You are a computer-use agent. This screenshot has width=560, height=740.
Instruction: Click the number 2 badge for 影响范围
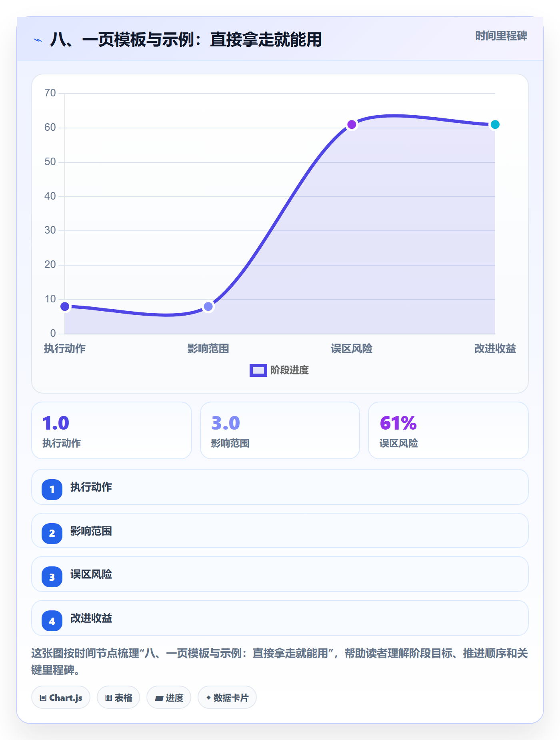pos(52,533)
